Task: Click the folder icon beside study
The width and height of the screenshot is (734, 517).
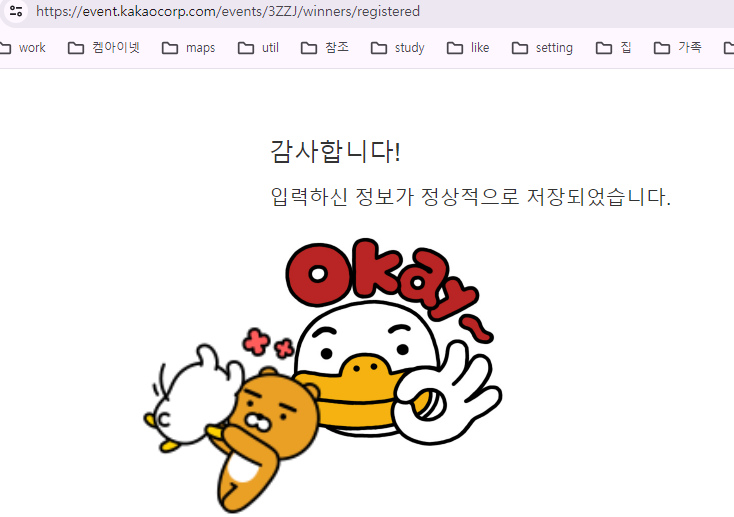Action: click(x=379, y=48)
